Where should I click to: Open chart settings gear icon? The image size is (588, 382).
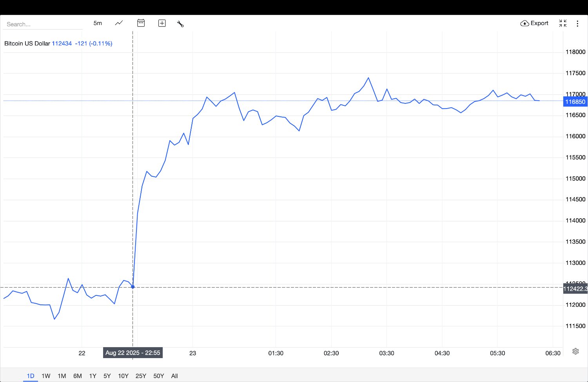(x=575, y=351)
